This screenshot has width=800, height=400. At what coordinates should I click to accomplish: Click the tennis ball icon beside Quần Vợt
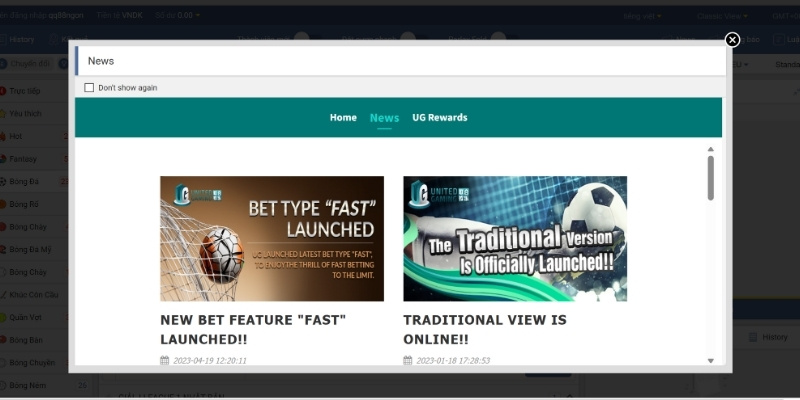(3, 317)
